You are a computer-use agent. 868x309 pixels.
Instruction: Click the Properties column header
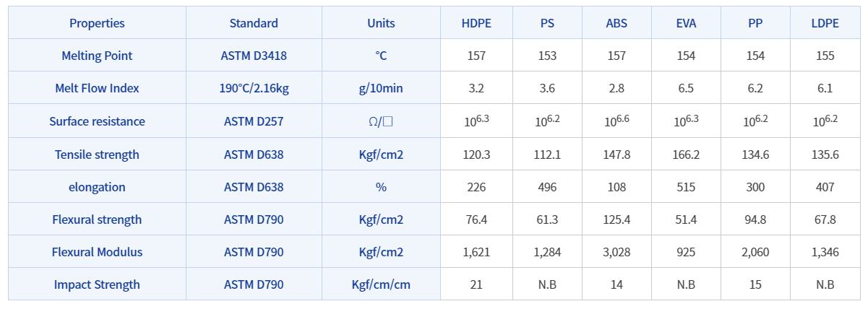[x=97, y=23]
